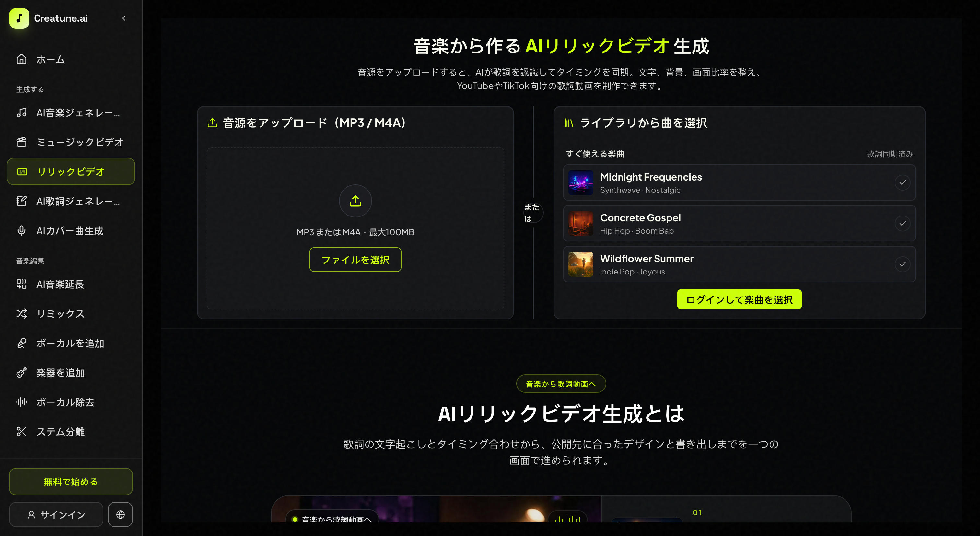
Task: Open AI音楽ジェネレー music note item
Action: point(71,112)
